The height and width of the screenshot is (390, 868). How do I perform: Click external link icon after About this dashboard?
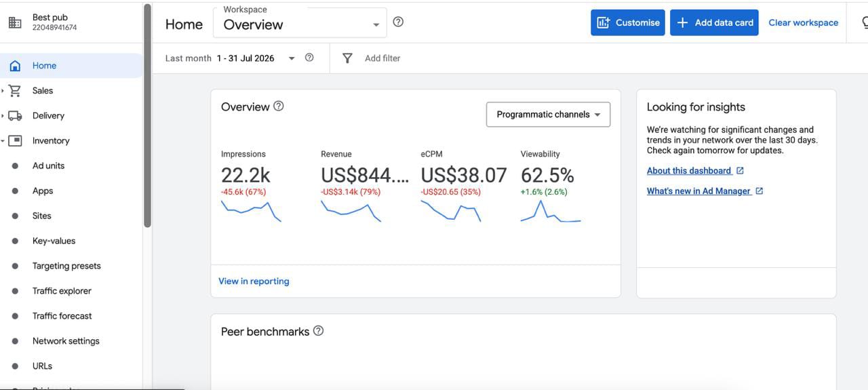click(740, 171)
